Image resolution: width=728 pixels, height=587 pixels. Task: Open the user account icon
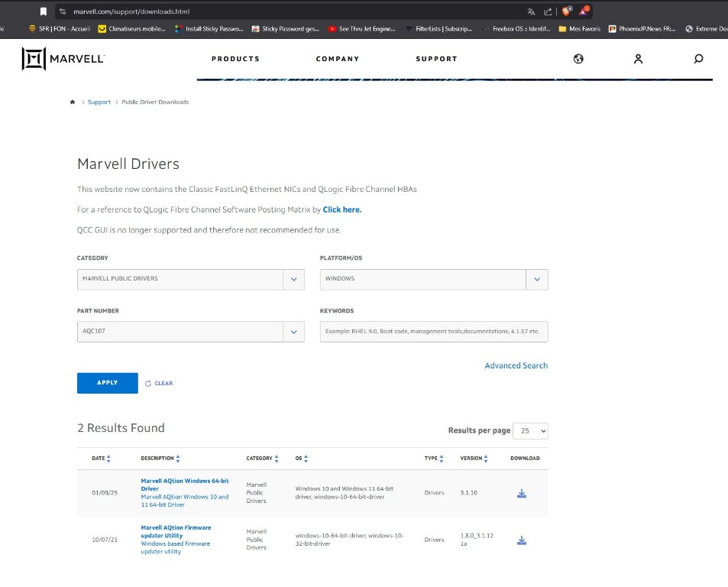pyautogui.click(x=639, y=59)
